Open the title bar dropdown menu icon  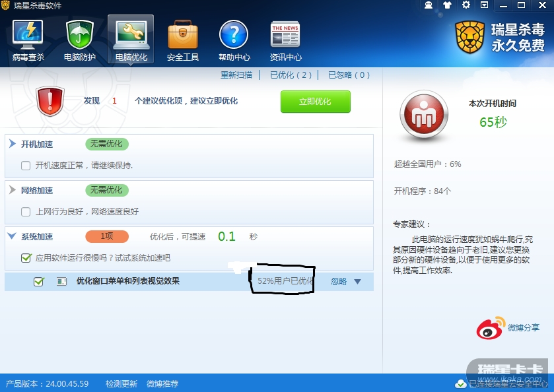click(x=485, y=5)
